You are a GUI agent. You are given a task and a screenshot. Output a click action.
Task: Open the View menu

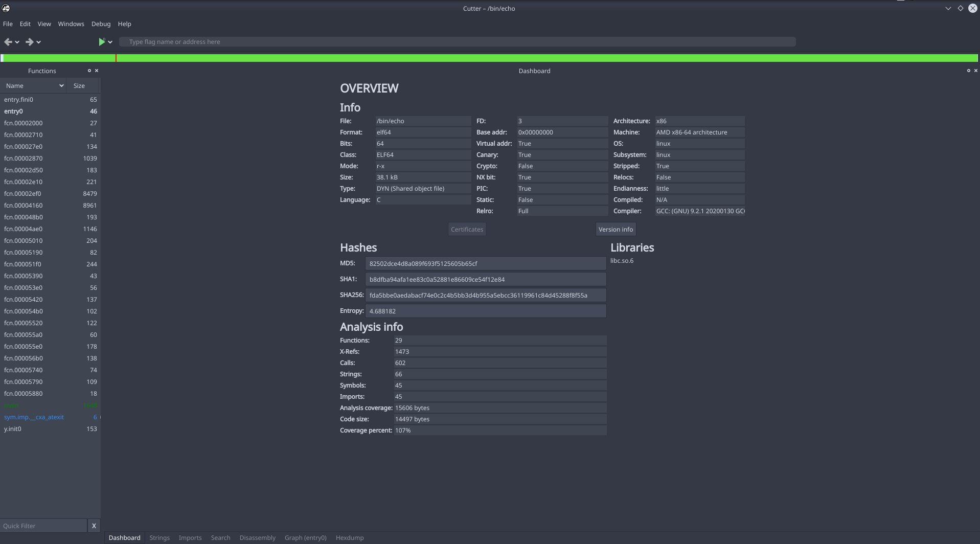coord(44,24)
